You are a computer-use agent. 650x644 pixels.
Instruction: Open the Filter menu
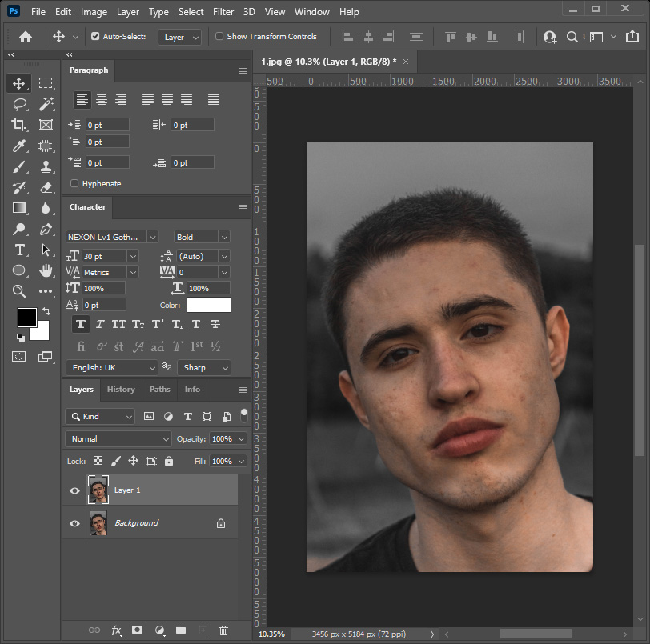223,12
